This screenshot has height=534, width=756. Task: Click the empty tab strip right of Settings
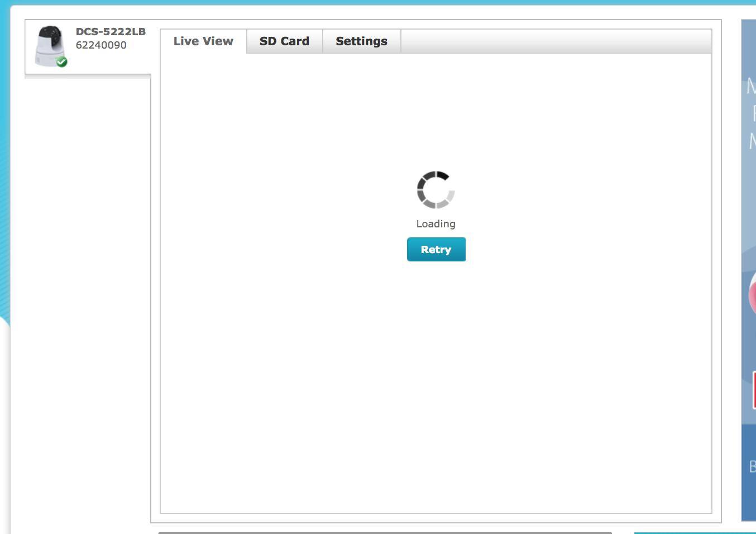pos(556,41)
